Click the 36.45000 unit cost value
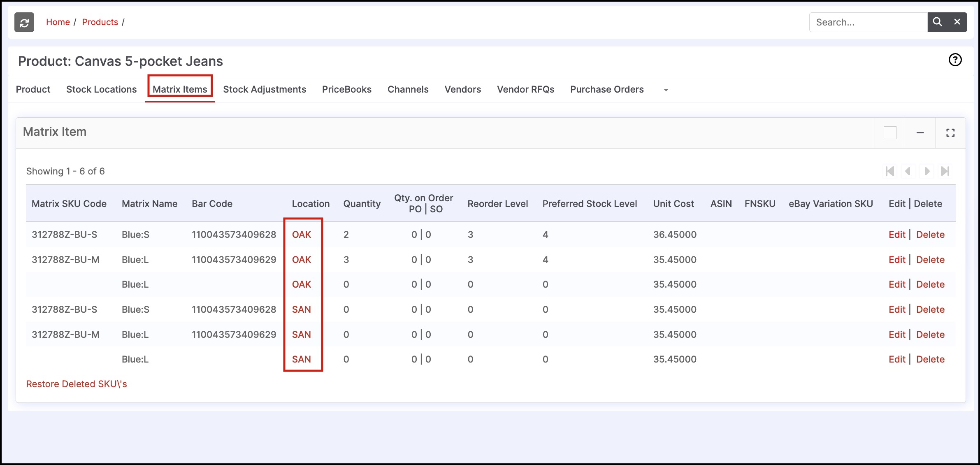The image size is (980, 465). click(x=675, y=235)
